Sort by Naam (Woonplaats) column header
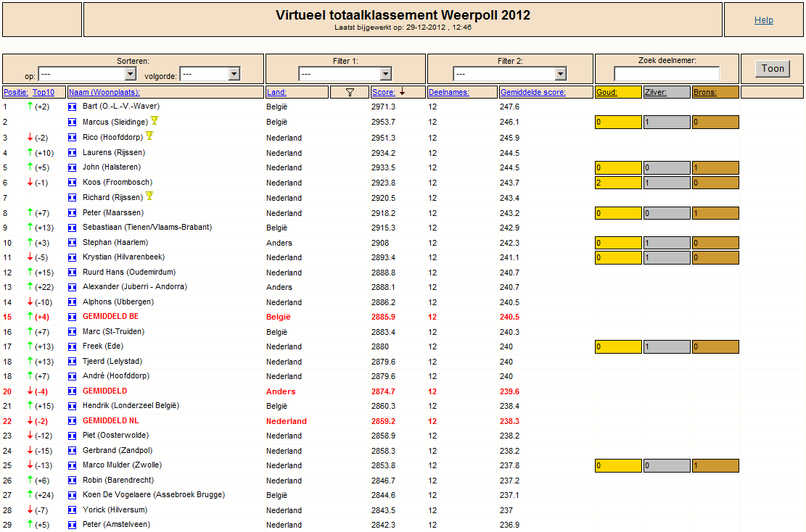Viewport: 806px width, 532px height. tap(104, 93)
